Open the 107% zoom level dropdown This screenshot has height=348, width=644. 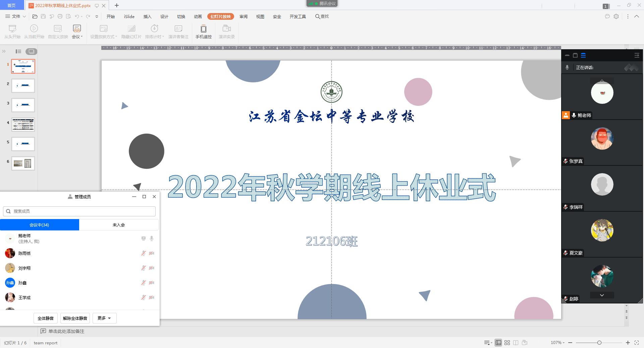557,343
